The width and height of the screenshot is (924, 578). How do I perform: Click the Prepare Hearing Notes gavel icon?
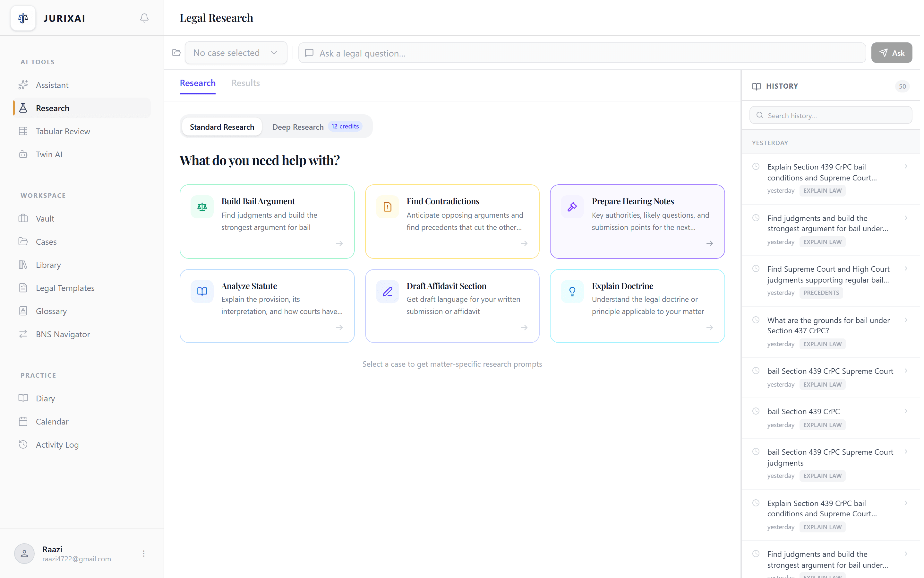(572, 207)
